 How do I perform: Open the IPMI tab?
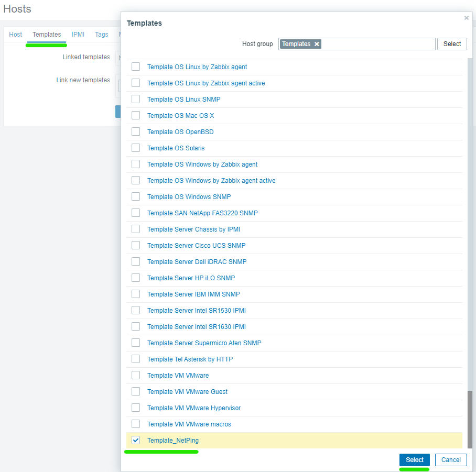78,35
